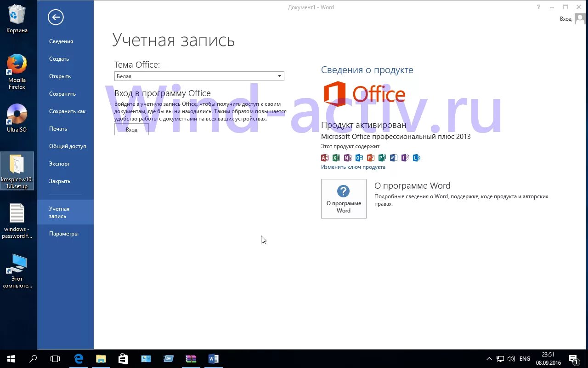Click the Word product icon in list
The width and height of the screenshot is (588, 368).
coord(394,158)
